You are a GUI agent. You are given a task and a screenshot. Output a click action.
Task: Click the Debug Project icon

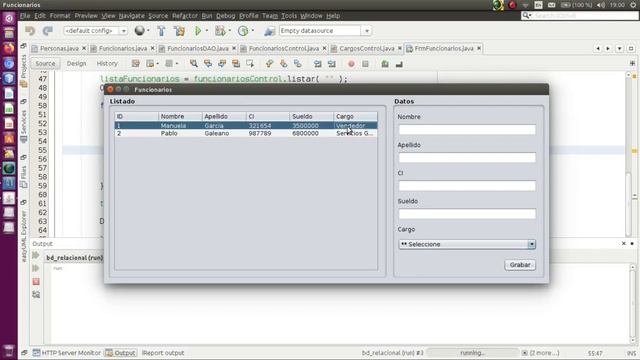coord(220,31)
